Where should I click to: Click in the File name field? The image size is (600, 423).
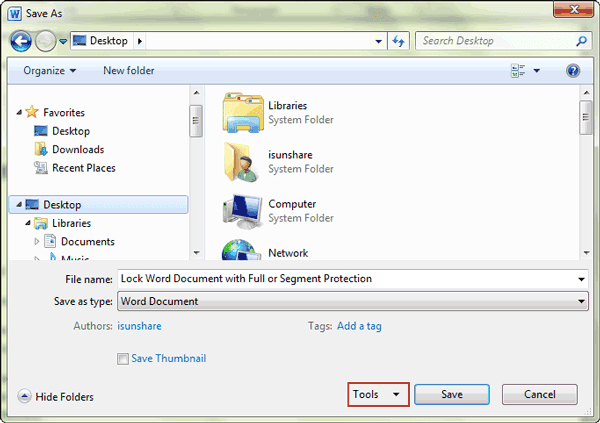347,279
